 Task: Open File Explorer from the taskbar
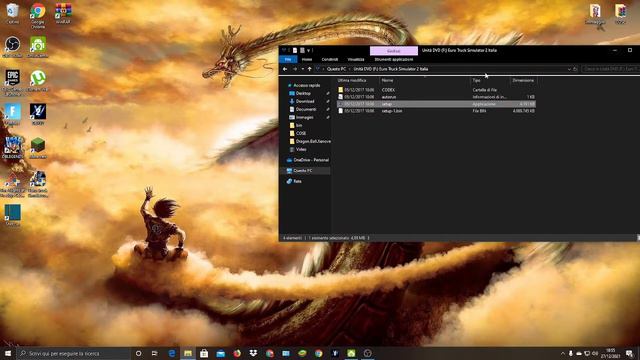tap(188, 353)
